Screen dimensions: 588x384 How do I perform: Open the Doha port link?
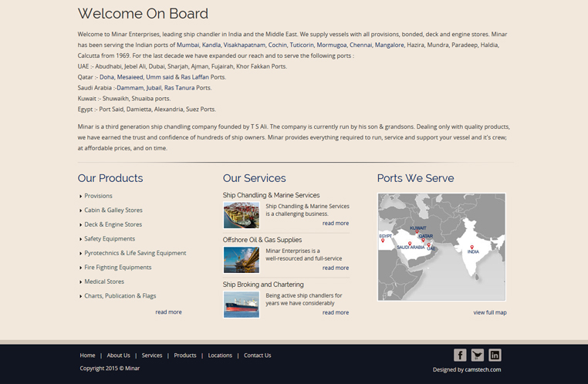106,77
